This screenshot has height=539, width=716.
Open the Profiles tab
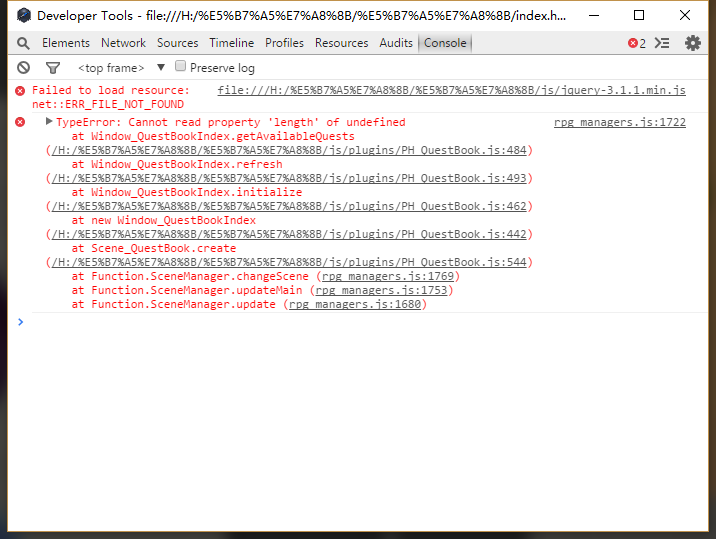pyautogui.click(x=284, y=43)
